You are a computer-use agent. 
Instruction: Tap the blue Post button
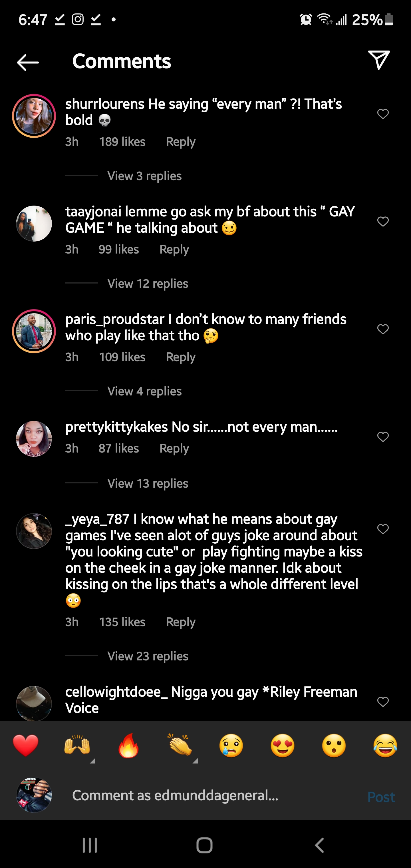point(381,797)
